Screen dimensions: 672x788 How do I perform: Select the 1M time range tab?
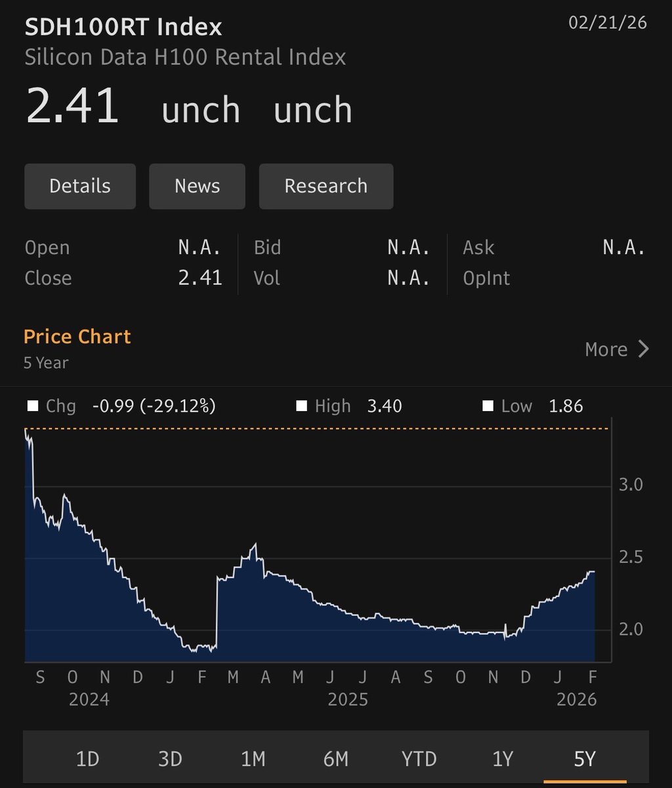(253, 759)
